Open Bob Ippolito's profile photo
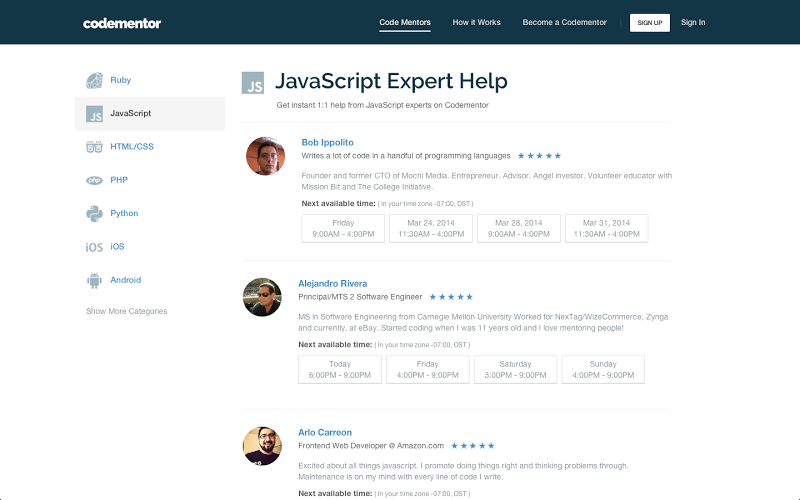800x500 pixels. [x=265, y=156]
